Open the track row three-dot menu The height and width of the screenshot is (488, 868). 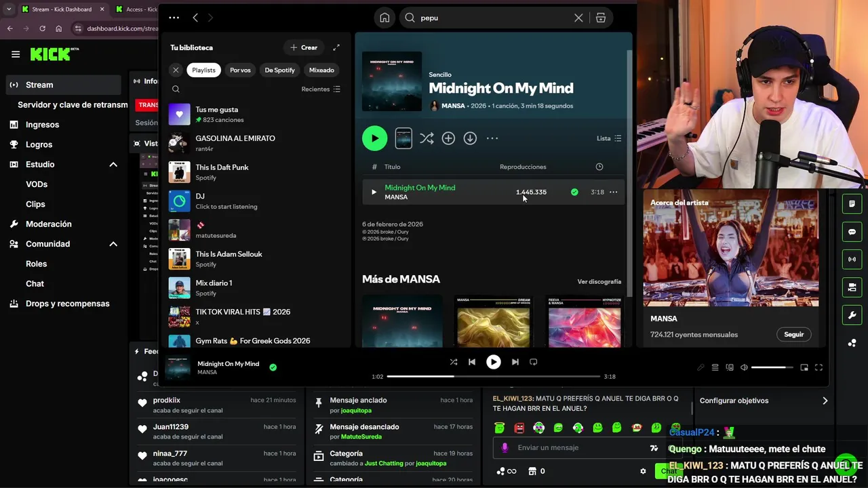click(613, 192)
